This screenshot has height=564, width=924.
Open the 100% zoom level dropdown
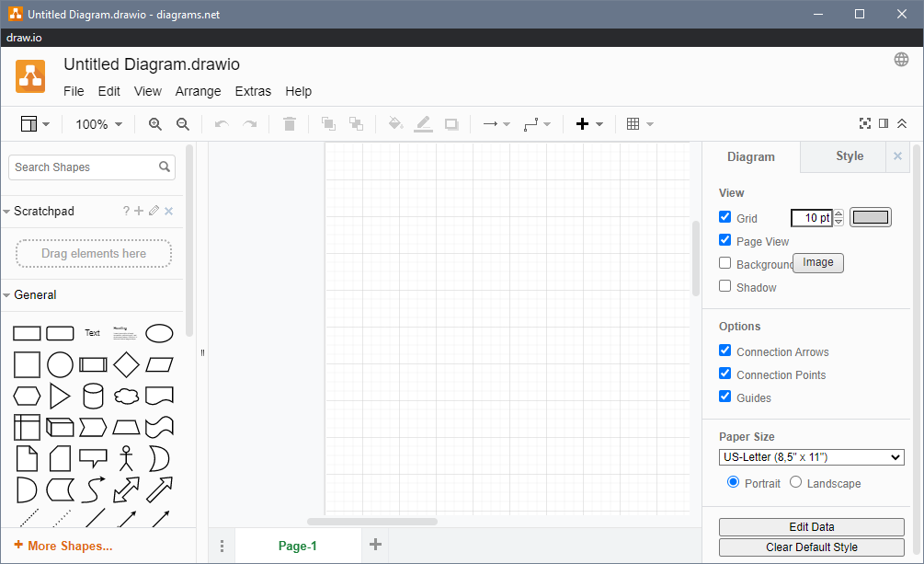click(98, 124)
